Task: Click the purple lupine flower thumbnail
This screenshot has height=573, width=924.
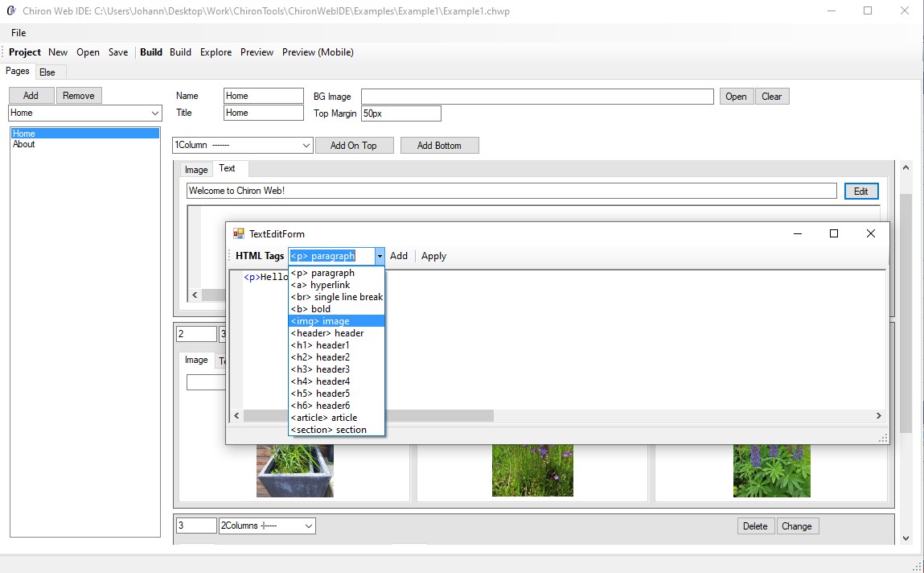Action: [771, 470]
